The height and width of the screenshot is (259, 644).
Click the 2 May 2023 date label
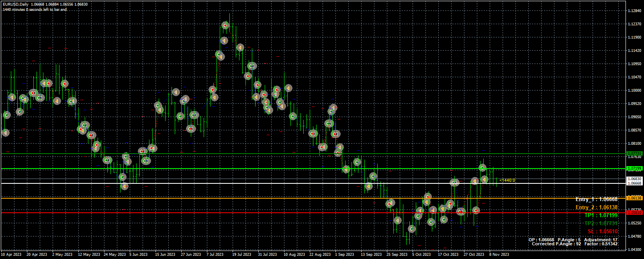click(62, 255)
